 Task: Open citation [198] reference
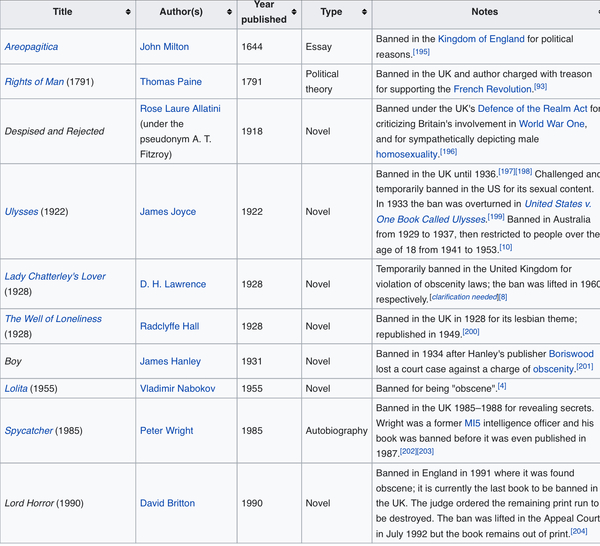tap(524, 171)
